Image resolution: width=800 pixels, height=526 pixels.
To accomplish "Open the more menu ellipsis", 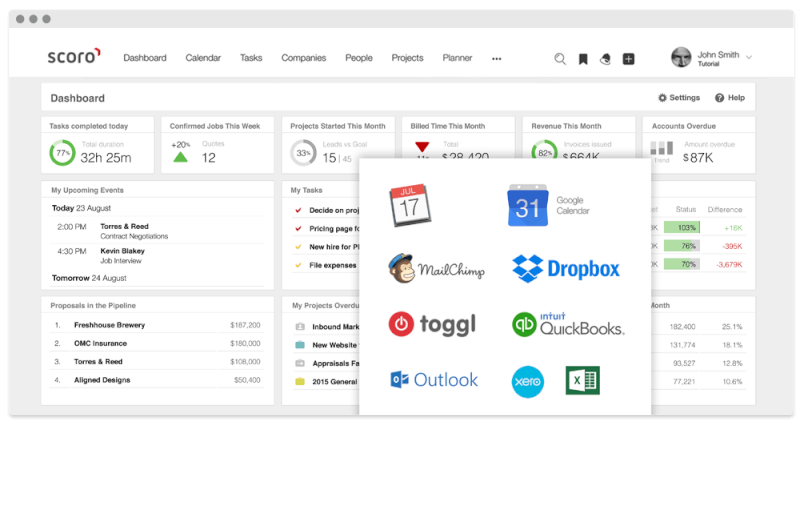I will [x=496, y=59].
